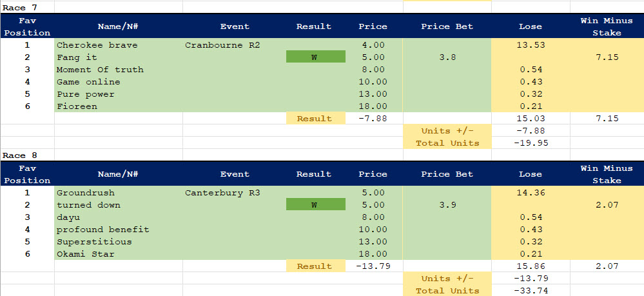
Task: Select the Price Bet value 3.9
Action: click(x=447, y=205)
